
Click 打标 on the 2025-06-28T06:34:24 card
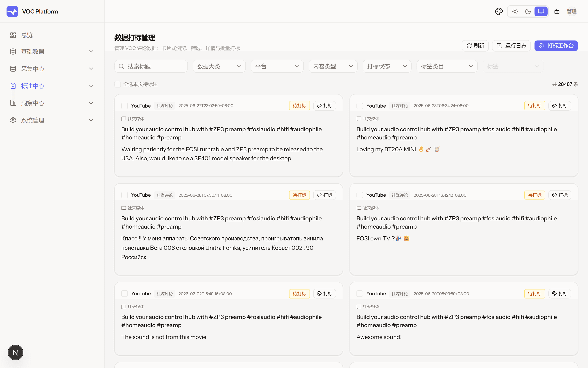(x=560, y=106)
